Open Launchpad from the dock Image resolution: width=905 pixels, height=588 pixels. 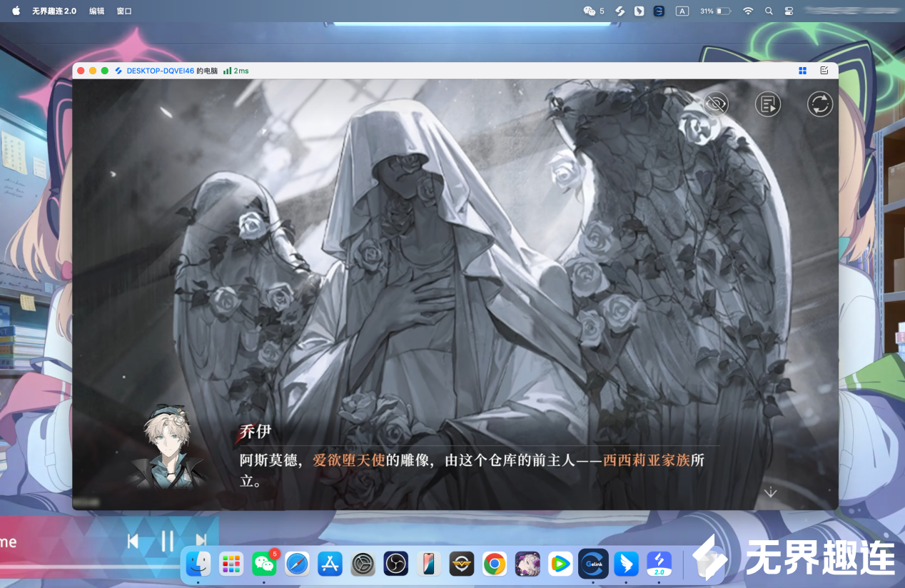[x=231, y=564]
